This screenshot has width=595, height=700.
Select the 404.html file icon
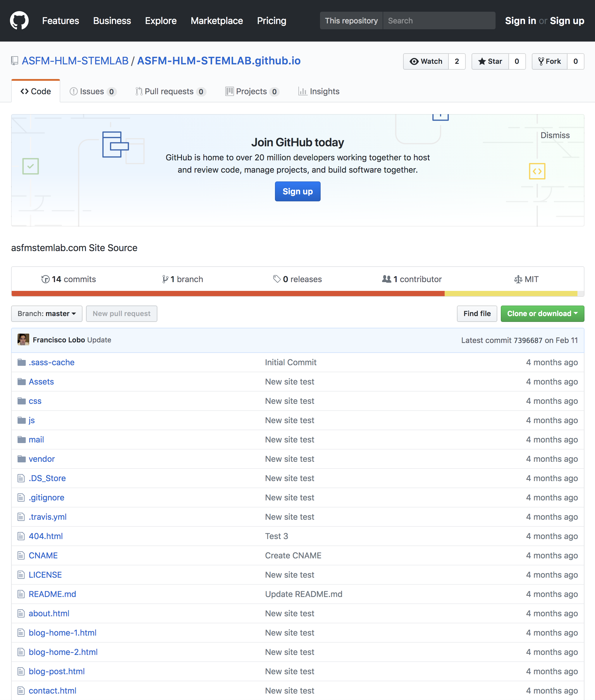(x=21, y=536)
